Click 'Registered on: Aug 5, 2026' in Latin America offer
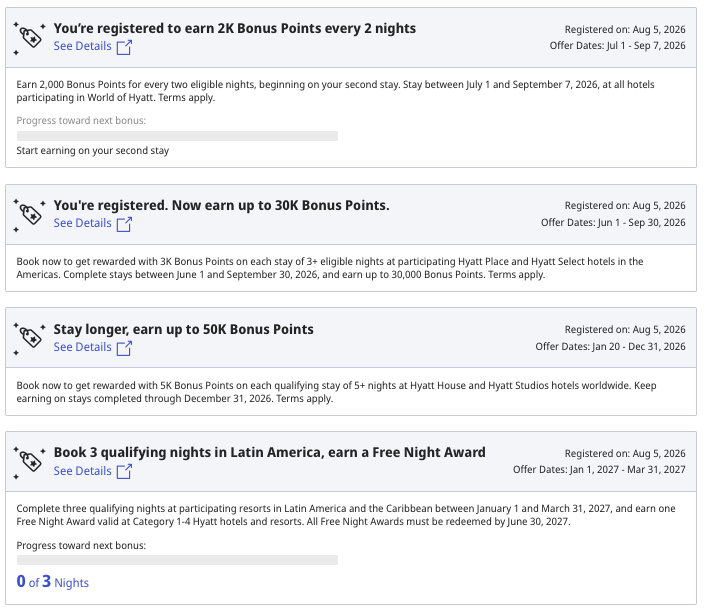 pyautogui.click(x=625, y=454)
